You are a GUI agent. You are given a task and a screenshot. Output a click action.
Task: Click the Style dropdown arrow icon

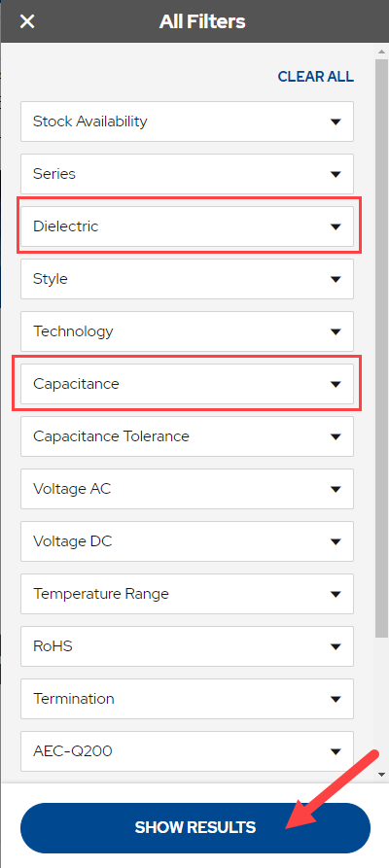coord(336,280)
